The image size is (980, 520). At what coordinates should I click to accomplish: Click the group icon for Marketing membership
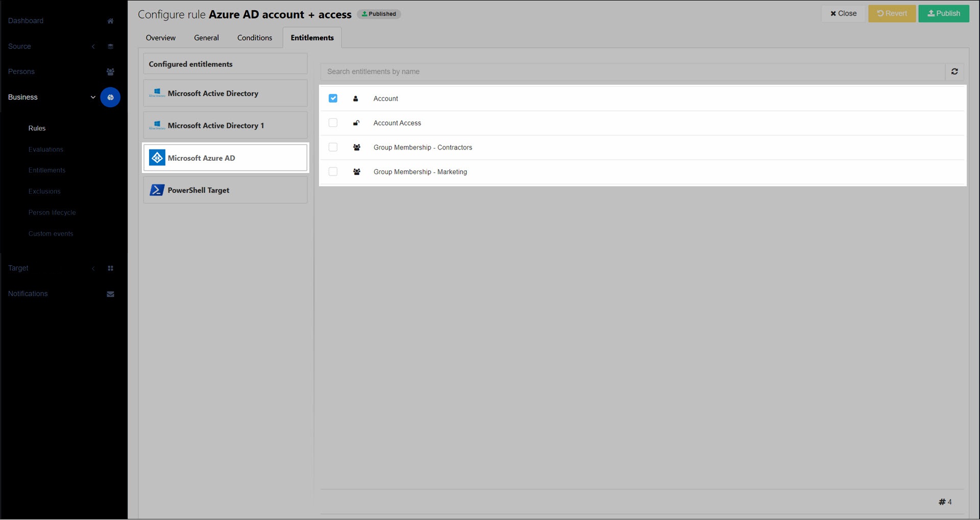357,172
